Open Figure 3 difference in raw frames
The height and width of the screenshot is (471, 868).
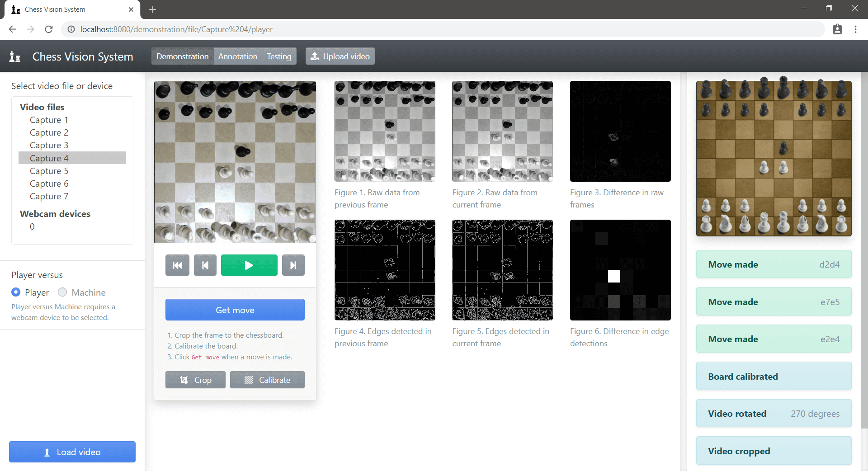click(x=620, y=132)
